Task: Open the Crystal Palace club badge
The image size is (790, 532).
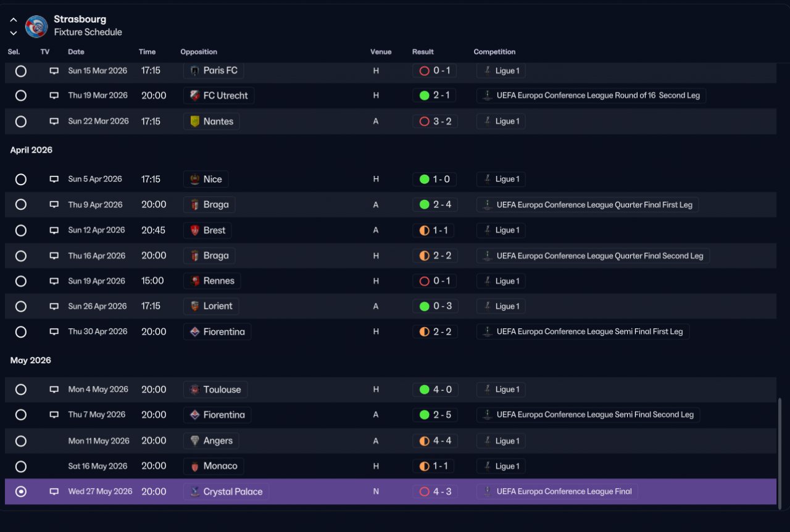Action: (x=194, y=492)
